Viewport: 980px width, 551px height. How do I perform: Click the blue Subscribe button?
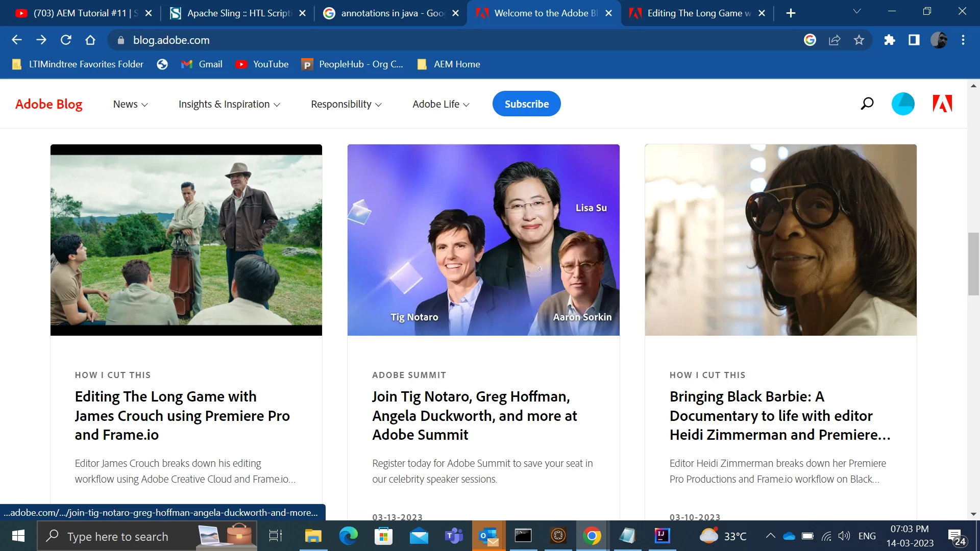coord(526,104)
